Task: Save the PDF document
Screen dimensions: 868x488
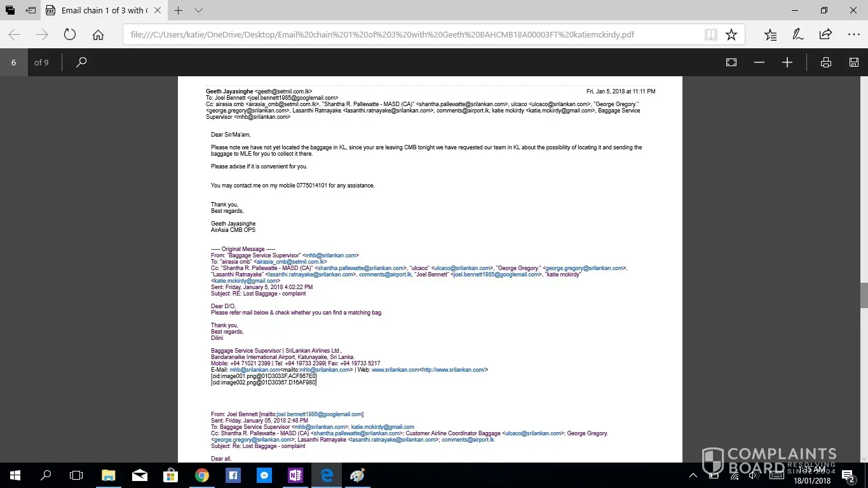Action: [x=854, y=62]
